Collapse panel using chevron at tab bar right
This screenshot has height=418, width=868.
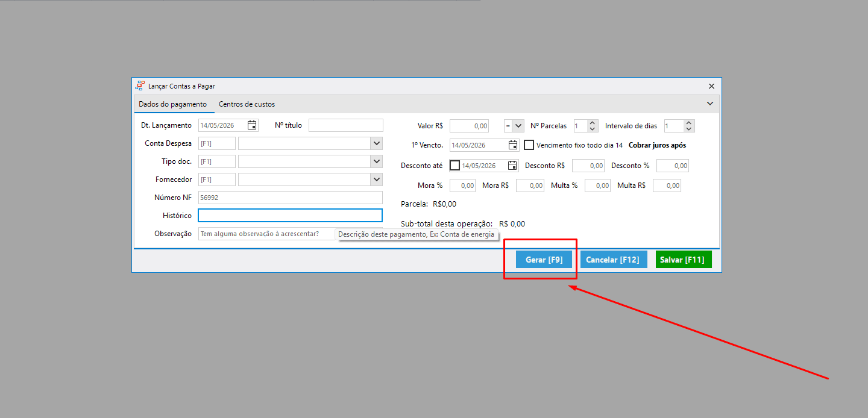[710, 104]
